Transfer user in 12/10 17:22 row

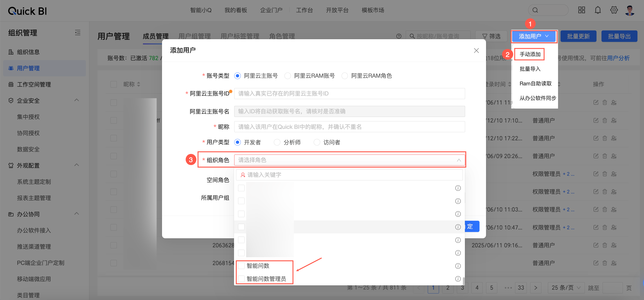coord(614,138)
